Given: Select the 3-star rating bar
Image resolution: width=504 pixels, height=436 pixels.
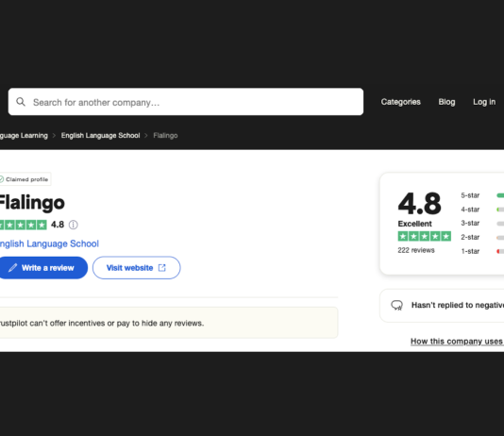Looking at the screenshot, I should [x=500, y=224].
